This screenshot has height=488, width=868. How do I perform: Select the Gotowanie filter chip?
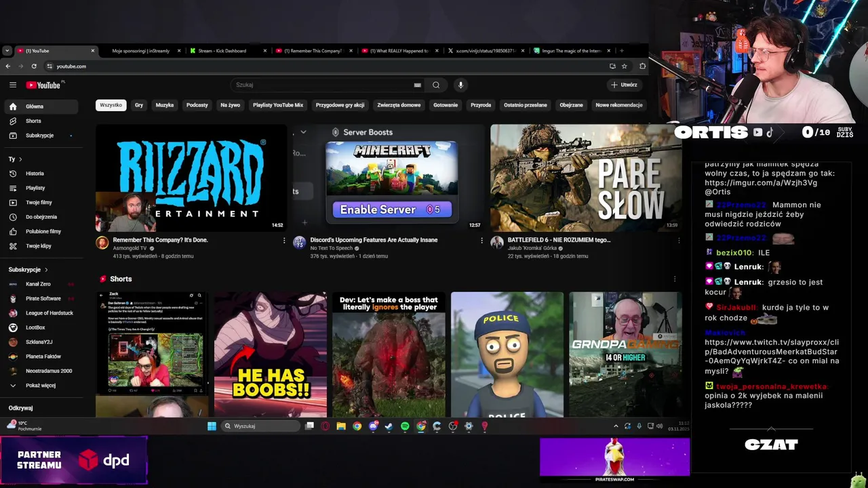coord(446,105)
